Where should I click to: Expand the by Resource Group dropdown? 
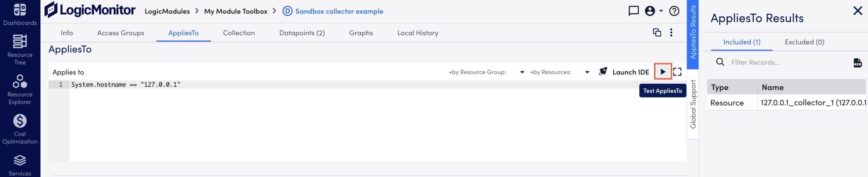(x=522, y=72)
